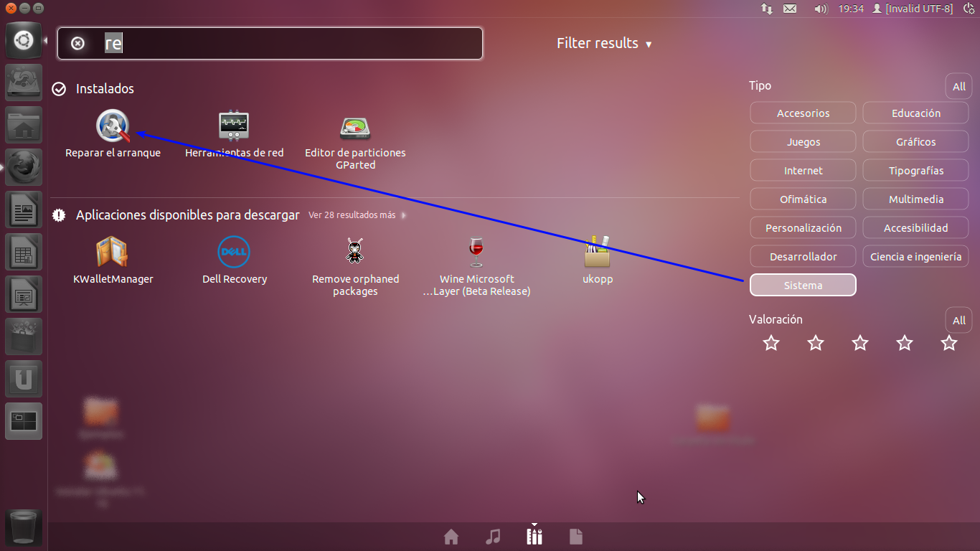
Task: Collapse the Filter results panel
Action: pyautogui.click(x=604, y=44)
